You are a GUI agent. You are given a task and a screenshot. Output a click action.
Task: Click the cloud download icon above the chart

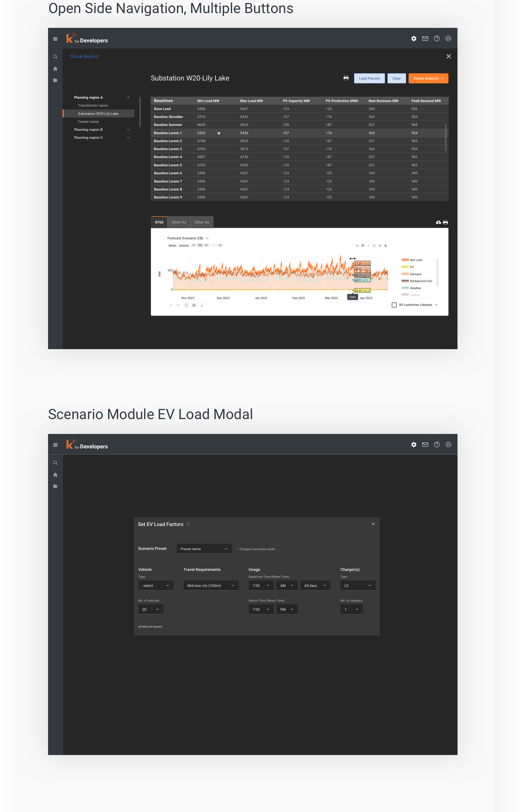pos(438,222)
